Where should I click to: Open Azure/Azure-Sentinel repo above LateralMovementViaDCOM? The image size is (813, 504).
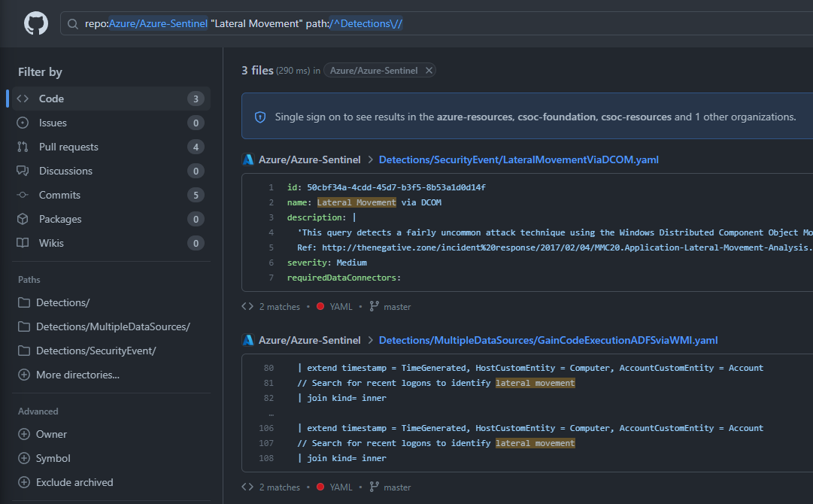310,159
